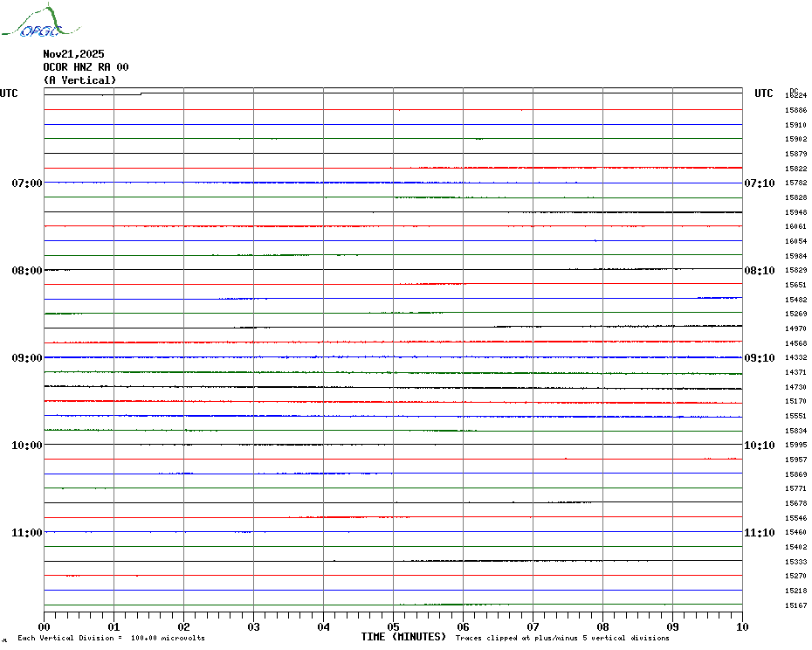
Task: Select the 11:00 row label on left
Action: pyautogui.click(x=26, y=533)
